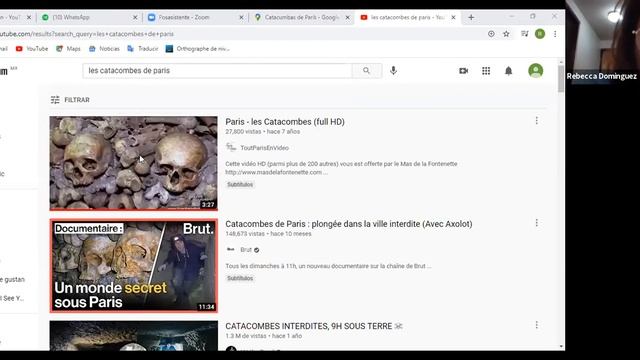Image resolution: width=640 pixels, height=360 pixels.
Task: Open options for CATACOMBES INTERDITES video
Action: pyautogui.click(x=536, y=324)
